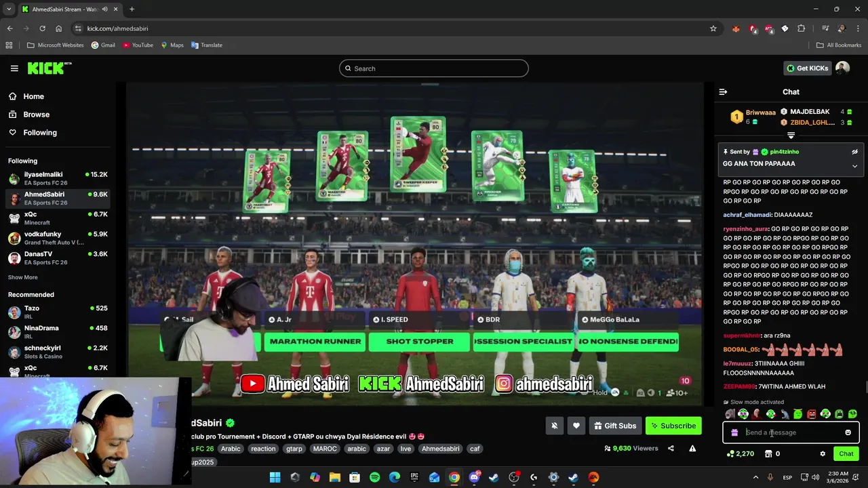Click the Arabic tag
868x488 pixels.
[x=231, y=449]
